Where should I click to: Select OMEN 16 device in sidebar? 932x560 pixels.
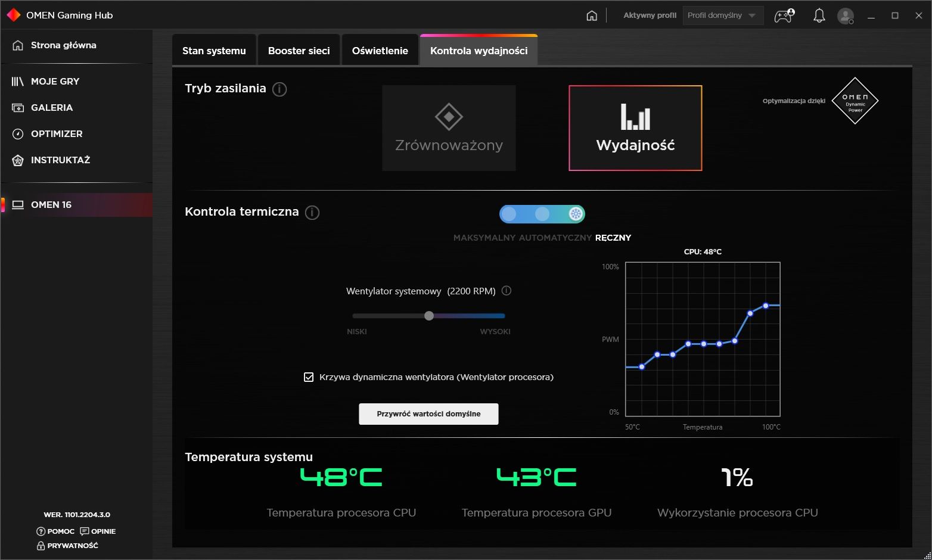pos(76,205)
